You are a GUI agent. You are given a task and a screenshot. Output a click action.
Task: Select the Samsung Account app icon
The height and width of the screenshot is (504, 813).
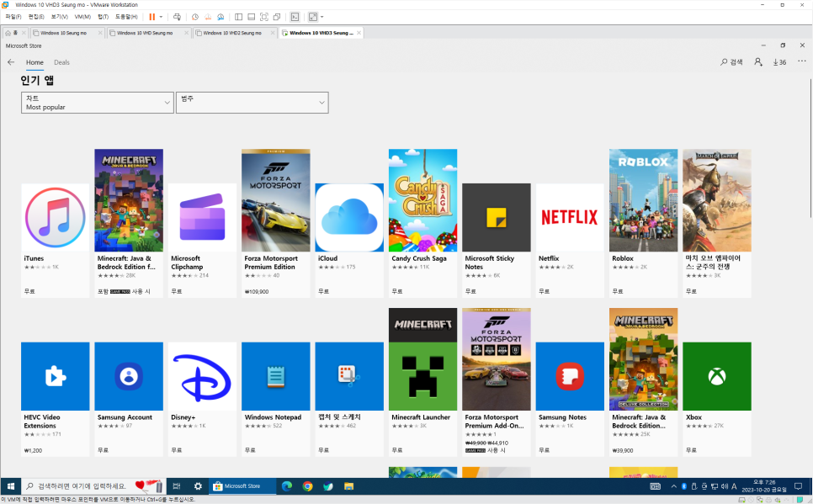click(129, 376)
